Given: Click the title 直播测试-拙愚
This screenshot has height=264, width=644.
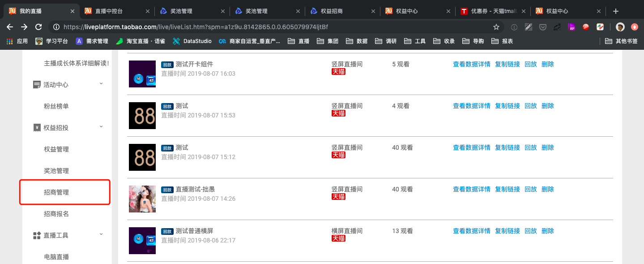Looking at the screenshot, I should click(195, 189).
